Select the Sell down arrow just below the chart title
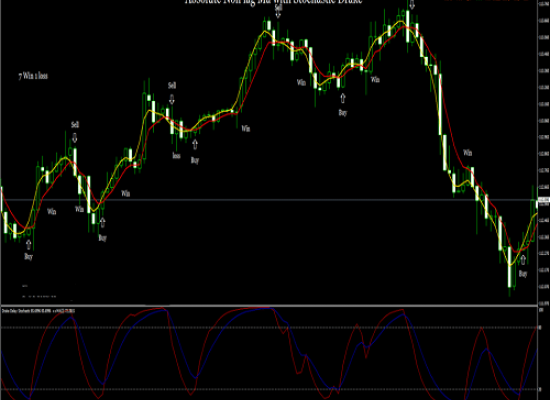550x400 pixels. 278,14
